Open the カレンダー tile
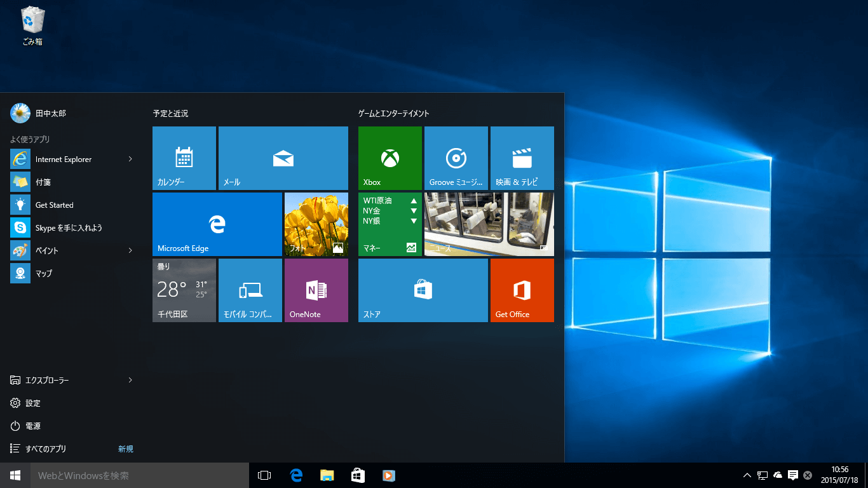The width and height of the screenshot is (868, 488). point(184,158)
